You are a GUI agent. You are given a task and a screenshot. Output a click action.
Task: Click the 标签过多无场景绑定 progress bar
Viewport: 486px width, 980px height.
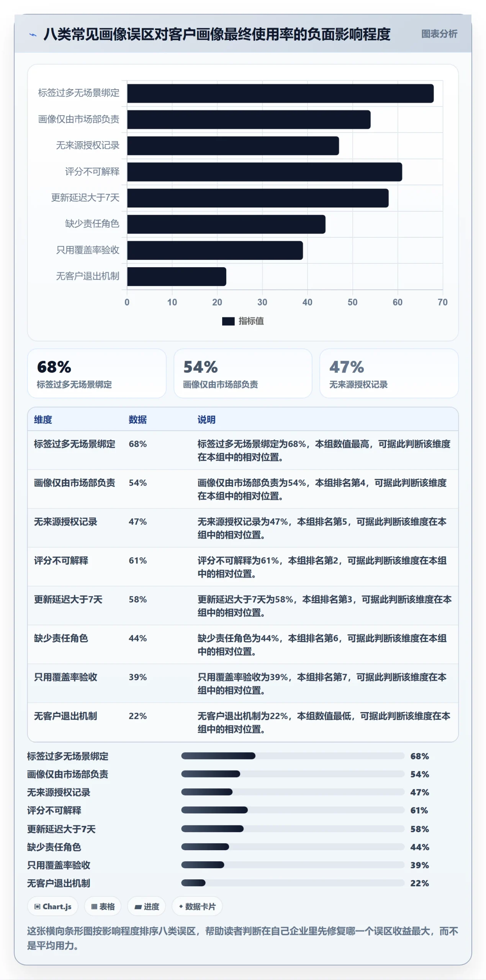click(293, 756)
